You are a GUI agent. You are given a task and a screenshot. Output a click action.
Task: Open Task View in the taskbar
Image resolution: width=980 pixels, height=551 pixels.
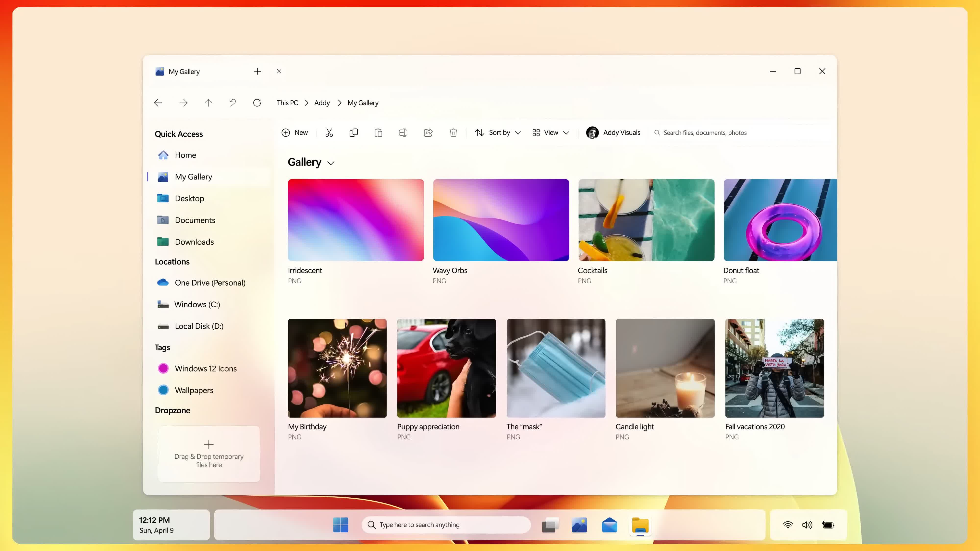tap(550, 525)
